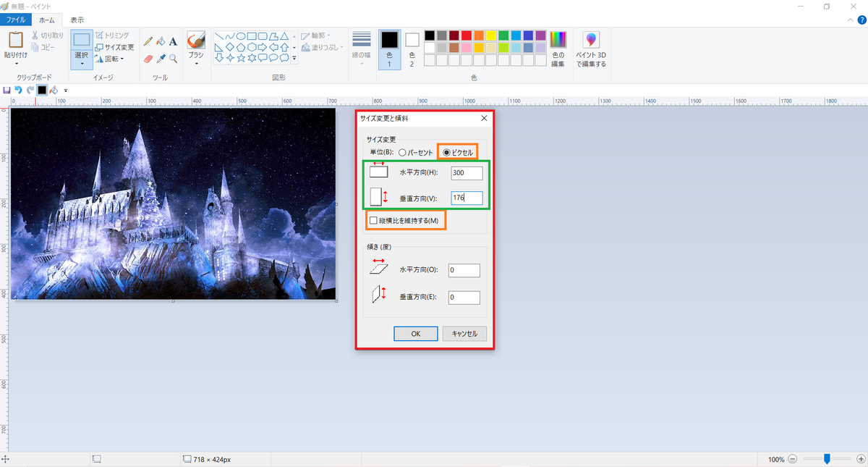
Task: Select the red color swatch
Action: (467, 35)
